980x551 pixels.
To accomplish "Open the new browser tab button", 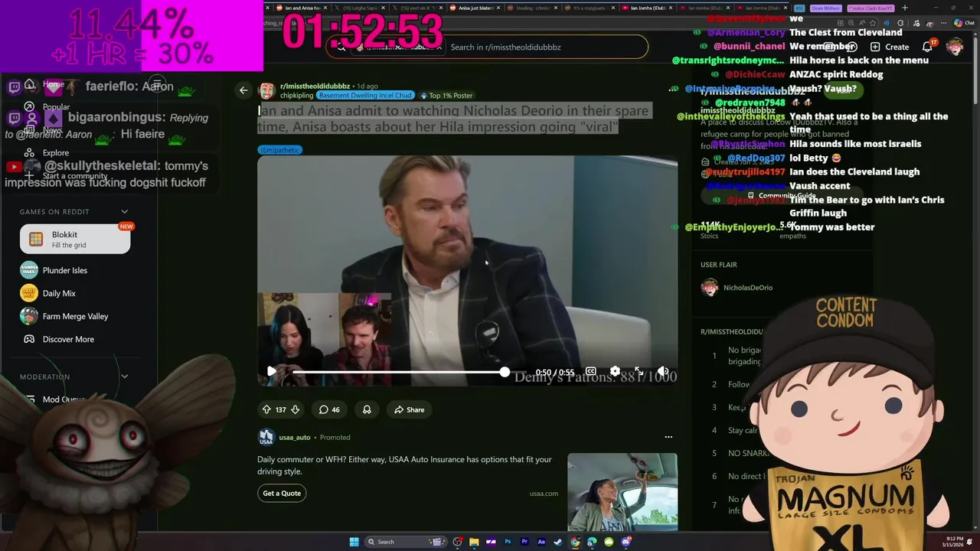I will [905, 8].
